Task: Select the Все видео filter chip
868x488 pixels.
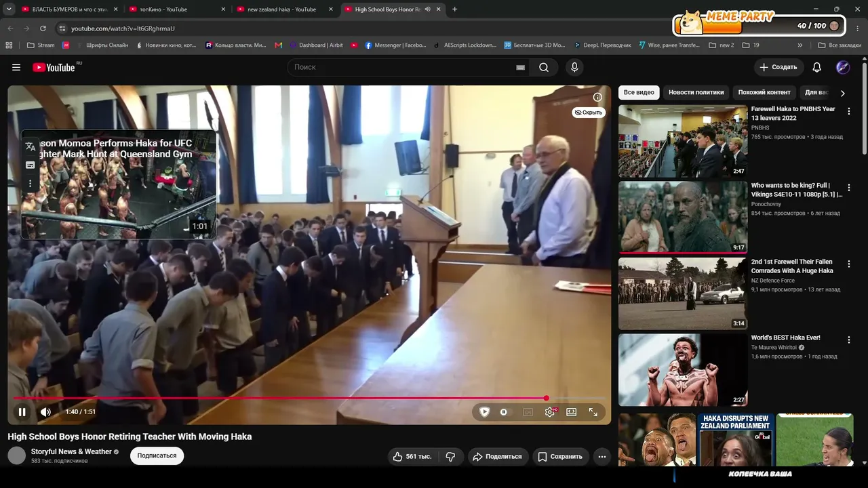Action: tap(639, 92)
